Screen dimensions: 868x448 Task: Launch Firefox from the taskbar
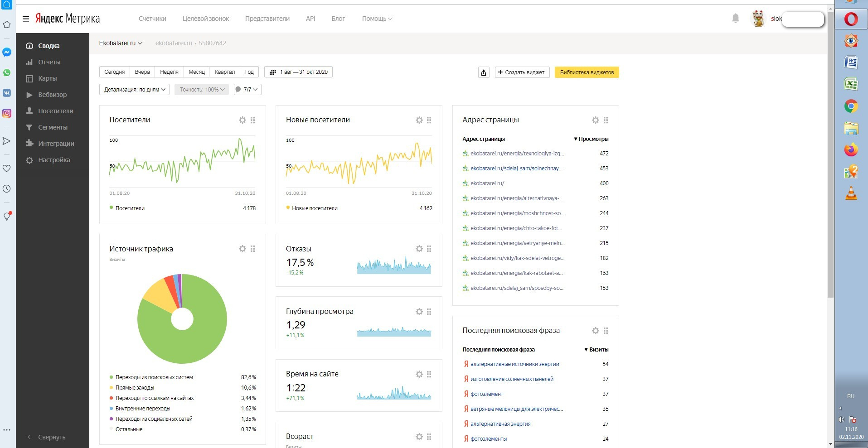click(851, 150)
